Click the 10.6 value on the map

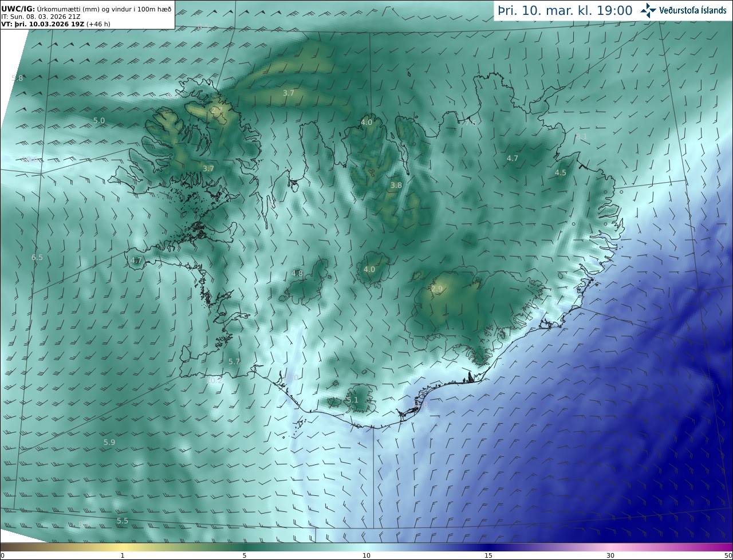29,159
